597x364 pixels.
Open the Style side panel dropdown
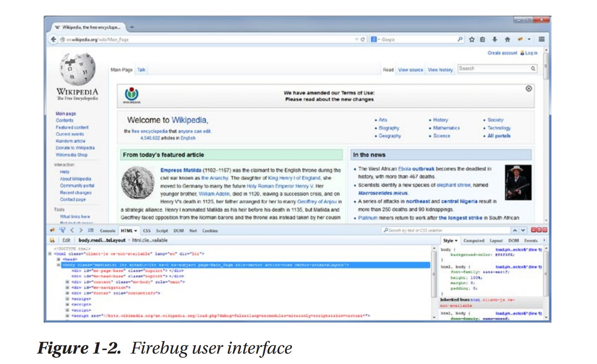(x=456, y=241)
